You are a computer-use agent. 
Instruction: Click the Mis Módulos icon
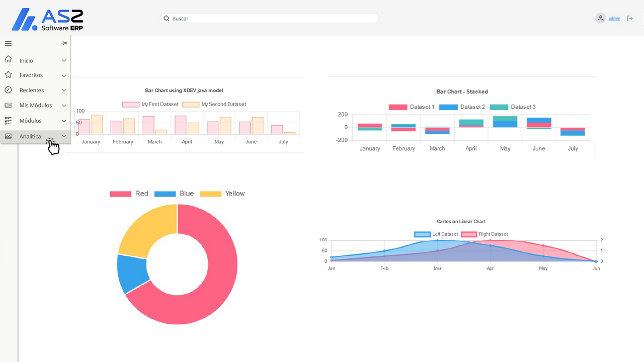pyautogui.click(x=8, y=105)
